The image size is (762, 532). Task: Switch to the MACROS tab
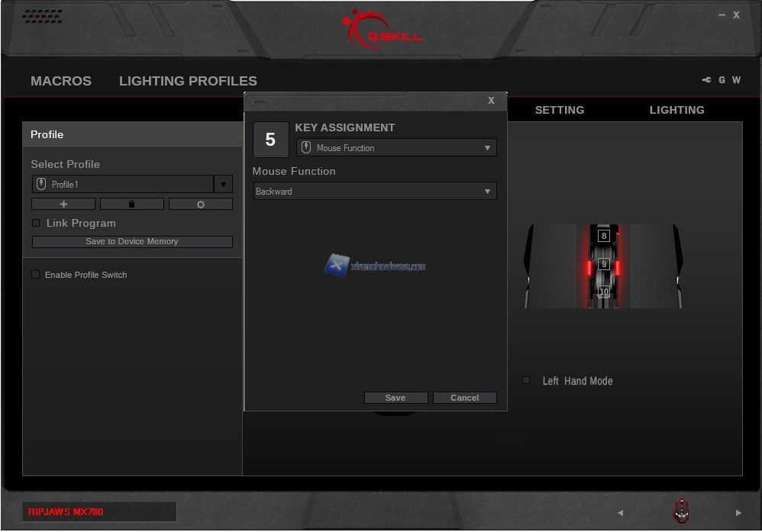[61, 81]
